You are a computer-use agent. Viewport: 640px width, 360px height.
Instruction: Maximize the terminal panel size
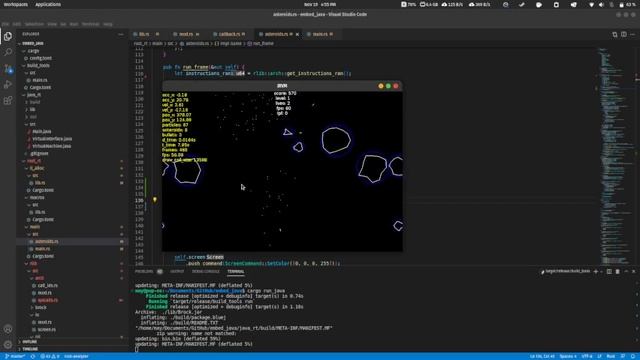626,271
